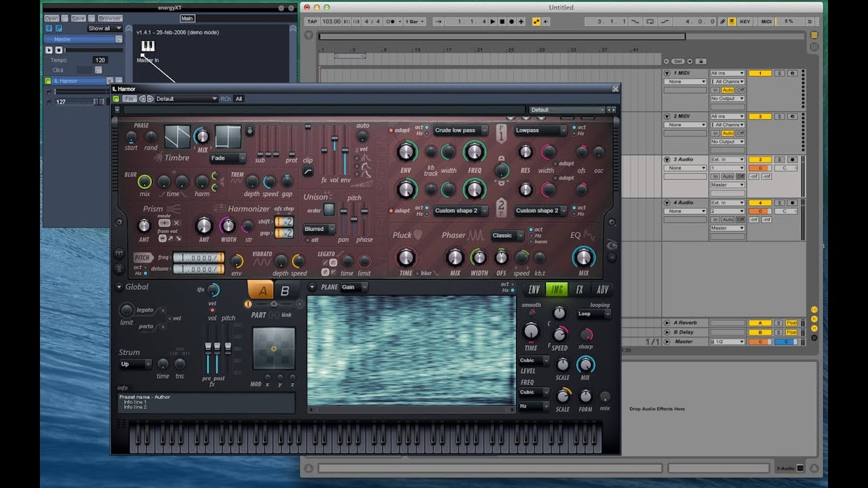868x488 pixels.
Task: Click the Timbre sawtooth waveform display
Action: tap(177, 136)
